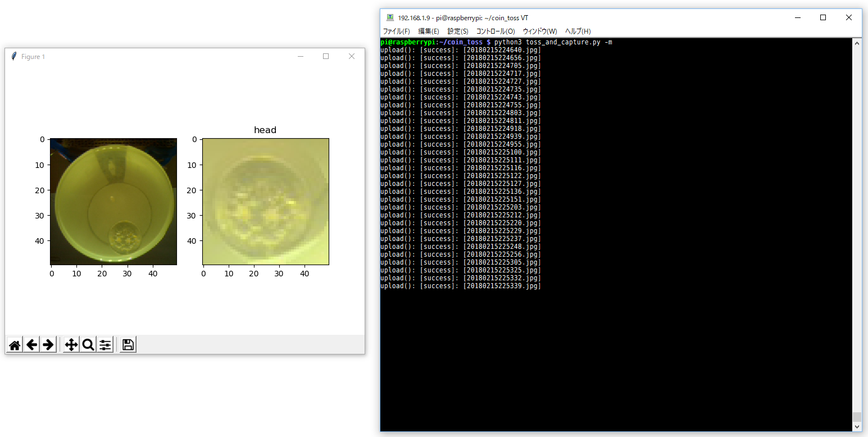
Task: Save the figure with floppy icon
Action: (x=128, y=345)
